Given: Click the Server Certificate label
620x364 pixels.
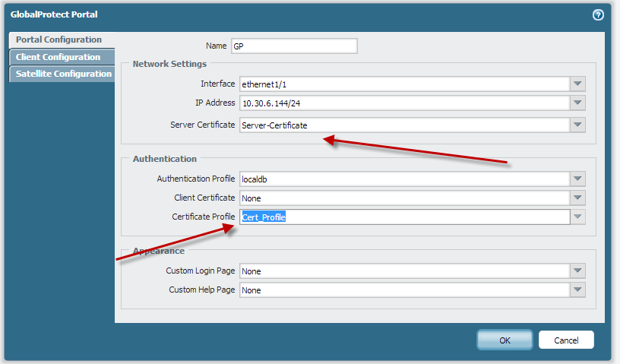Looking at the screenshot, I should (x=202, y=125).
